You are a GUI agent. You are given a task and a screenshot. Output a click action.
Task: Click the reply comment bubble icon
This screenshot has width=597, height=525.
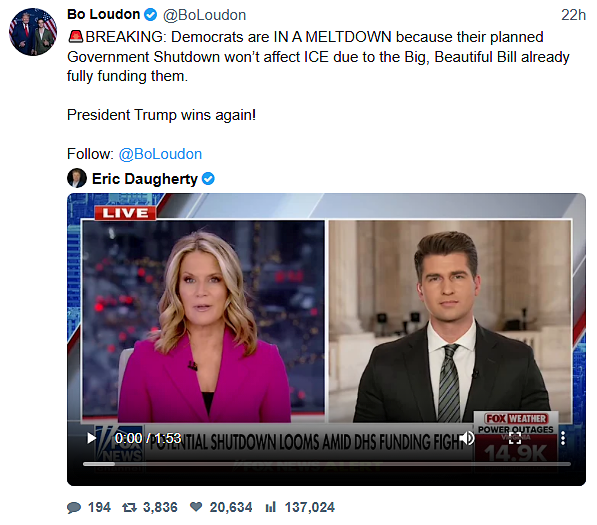tap(74, 507)
